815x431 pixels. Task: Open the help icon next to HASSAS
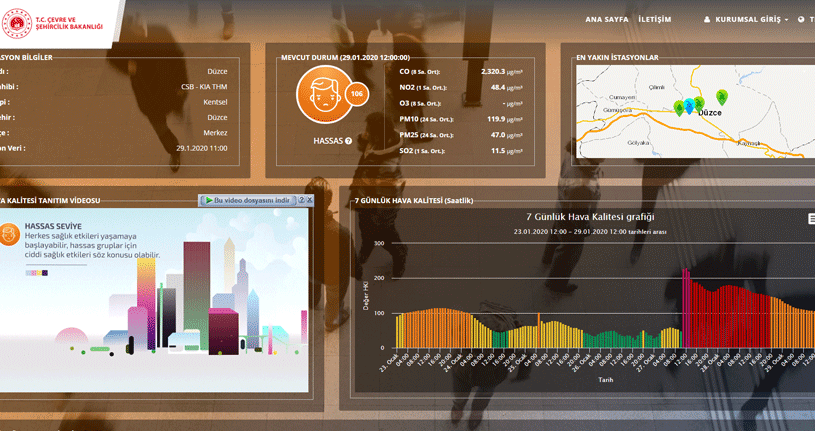(348, 141)
